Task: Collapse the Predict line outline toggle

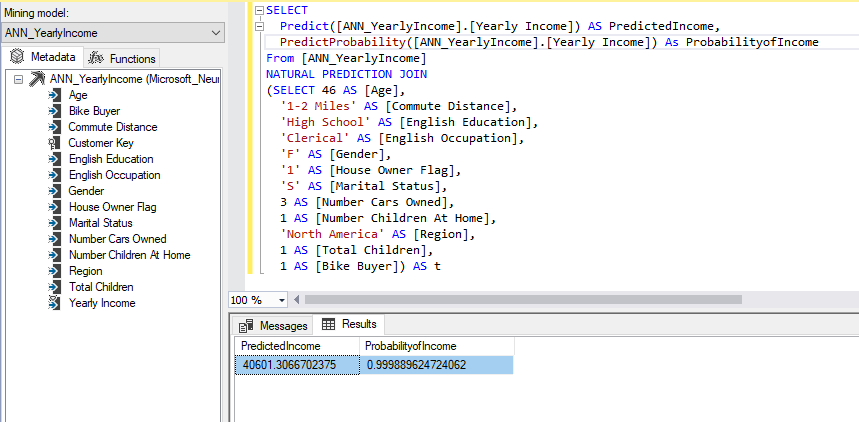Action: (x=259, y=26)
